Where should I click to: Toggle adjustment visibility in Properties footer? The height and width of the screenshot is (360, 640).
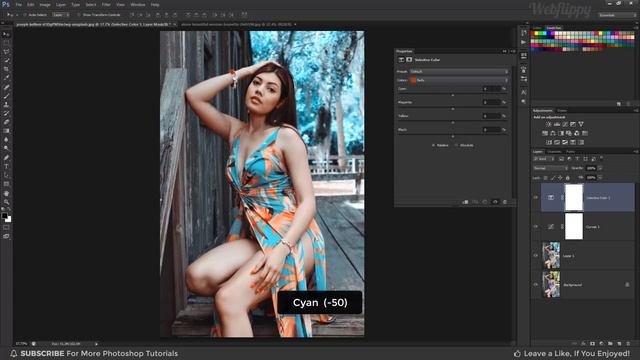(495, 202)
